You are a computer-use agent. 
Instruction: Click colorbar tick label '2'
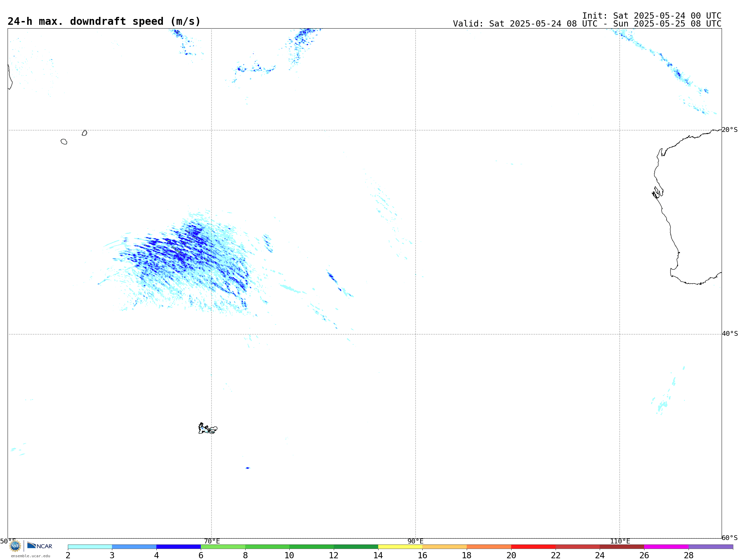click(68, 556)
